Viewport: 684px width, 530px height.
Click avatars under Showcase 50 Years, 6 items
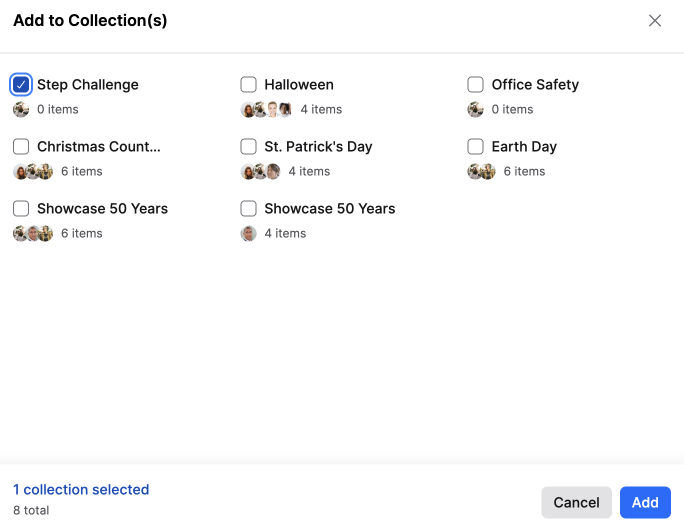click(x=33, y=233)
